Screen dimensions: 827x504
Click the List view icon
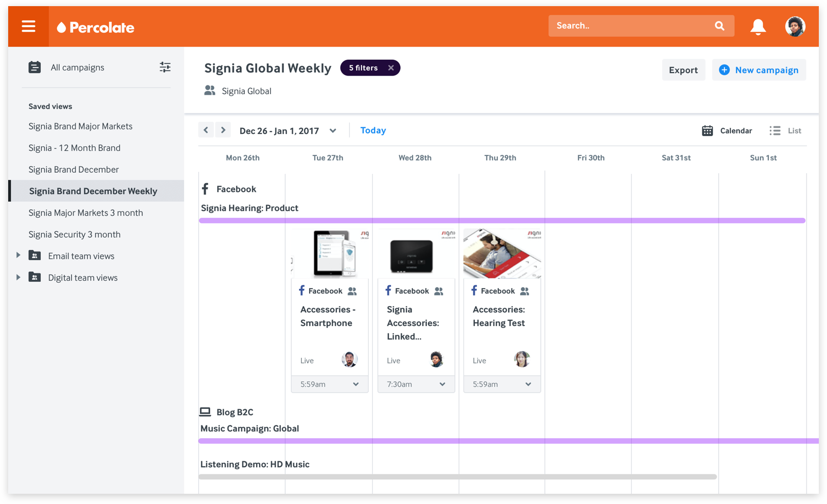(x=775, y=131)
